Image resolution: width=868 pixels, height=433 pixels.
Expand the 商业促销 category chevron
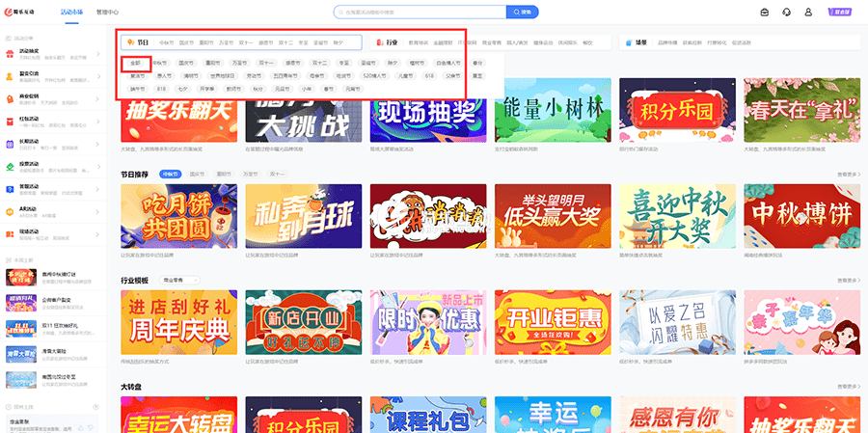point(98,98)
